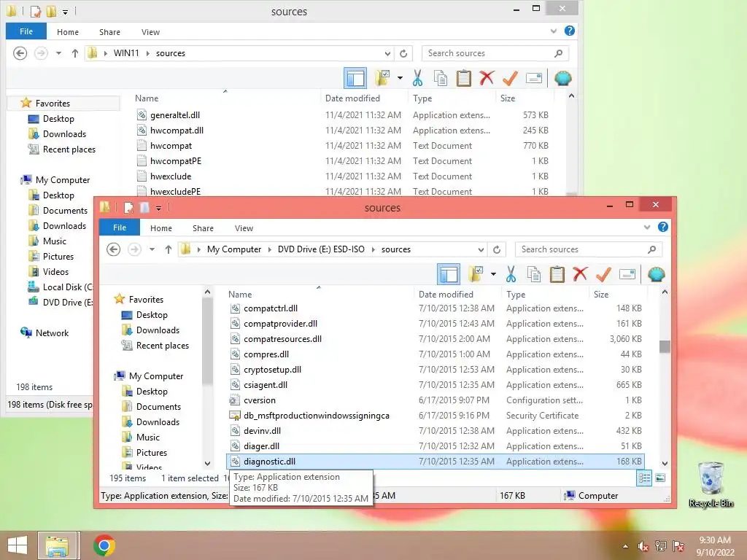Image resolution: width=747 pixels, height=560 pixels.
Task: Click quick access toolbar dropdown in front window
Action: click(158, 208)
